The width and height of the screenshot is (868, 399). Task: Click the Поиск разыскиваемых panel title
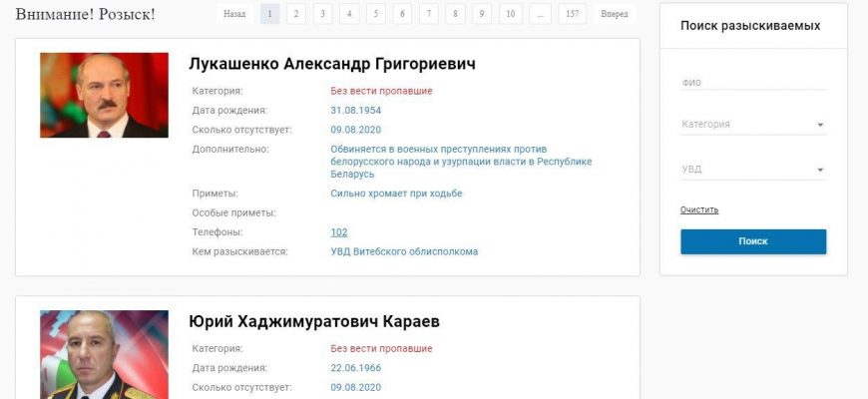[750, 26]
